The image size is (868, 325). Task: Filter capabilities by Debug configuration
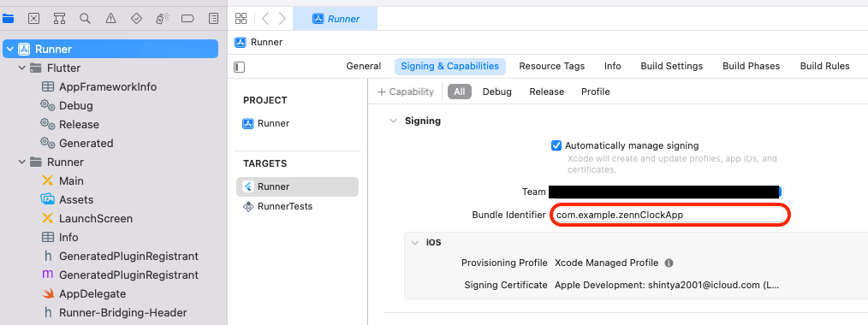(x=497, y=92)
